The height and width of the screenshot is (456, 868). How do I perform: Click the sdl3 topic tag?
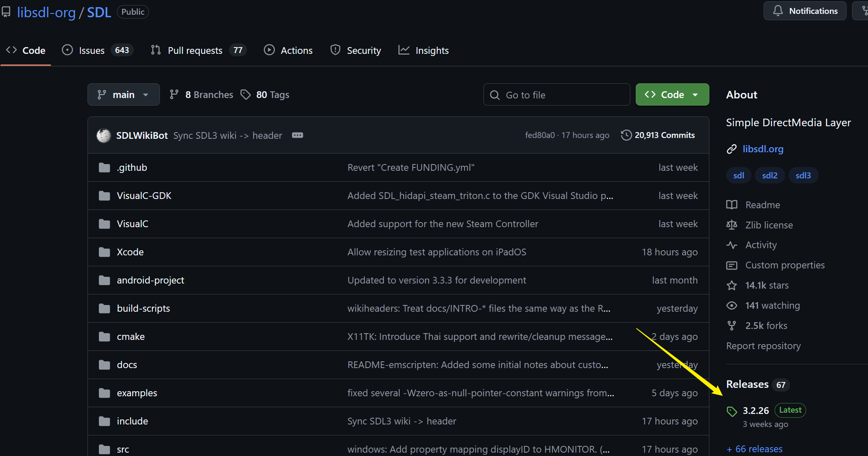coord(803,175)
